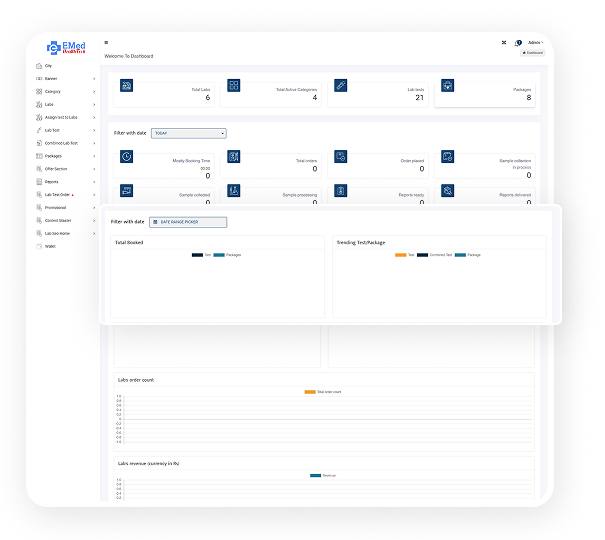Click the Mostly Booking Time clock icon
This screenshot has width=605, height=540.
[x=127, y=157]
